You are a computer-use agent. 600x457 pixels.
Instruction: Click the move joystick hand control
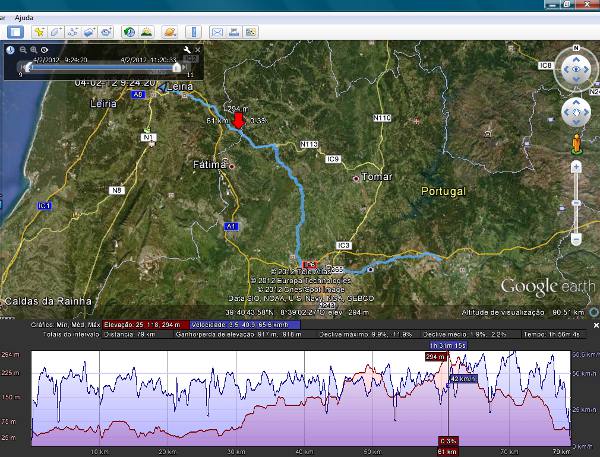(576, 112)
